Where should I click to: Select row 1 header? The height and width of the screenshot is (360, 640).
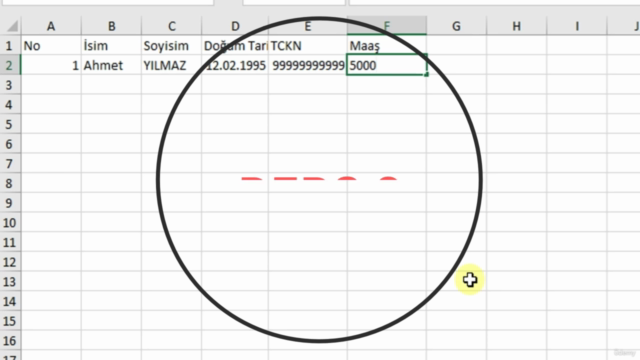(x=10, y=45)
